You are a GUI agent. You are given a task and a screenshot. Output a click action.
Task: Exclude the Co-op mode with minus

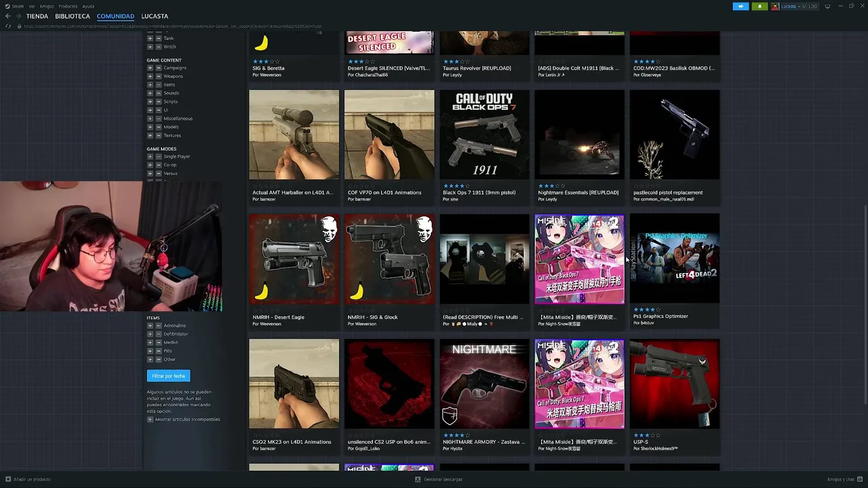coord(159,165)
